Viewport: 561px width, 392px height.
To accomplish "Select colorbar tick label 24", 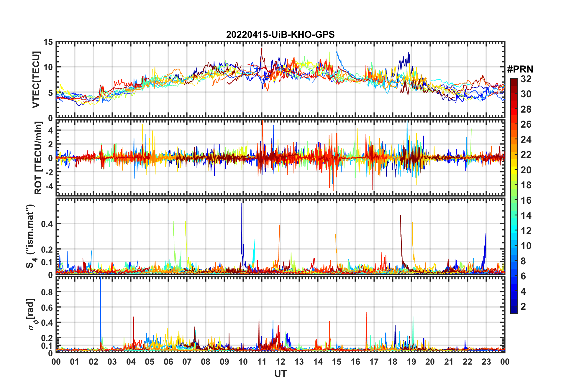I will click(526, 139).
